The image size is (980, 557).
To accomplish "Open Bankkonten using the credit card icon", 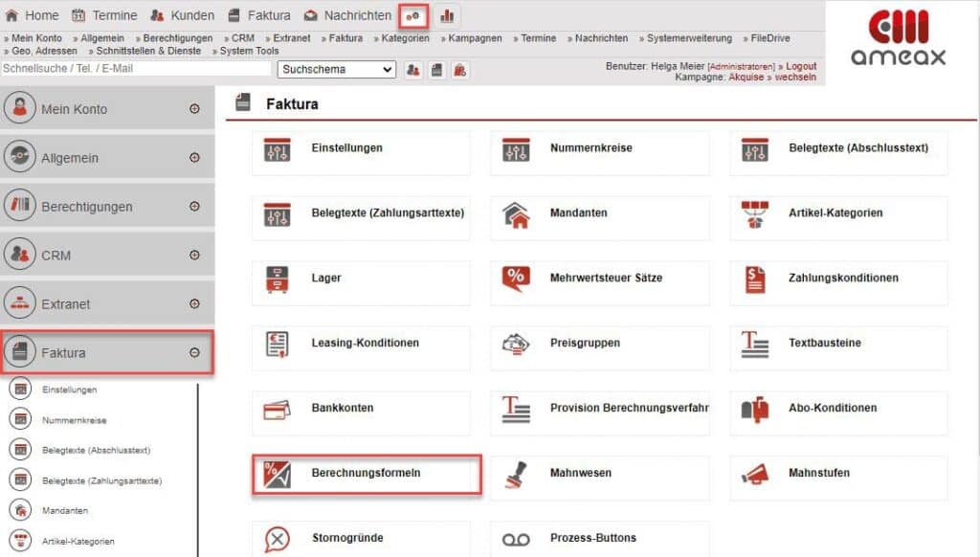I will click(278, 408).
